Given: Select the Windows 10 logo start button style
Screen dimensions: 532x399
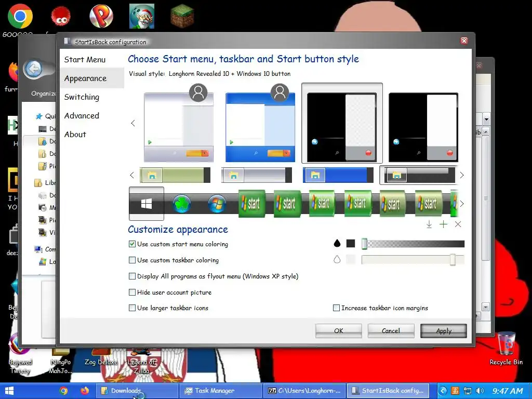Looking at the screenshot, I should (146, 204).
